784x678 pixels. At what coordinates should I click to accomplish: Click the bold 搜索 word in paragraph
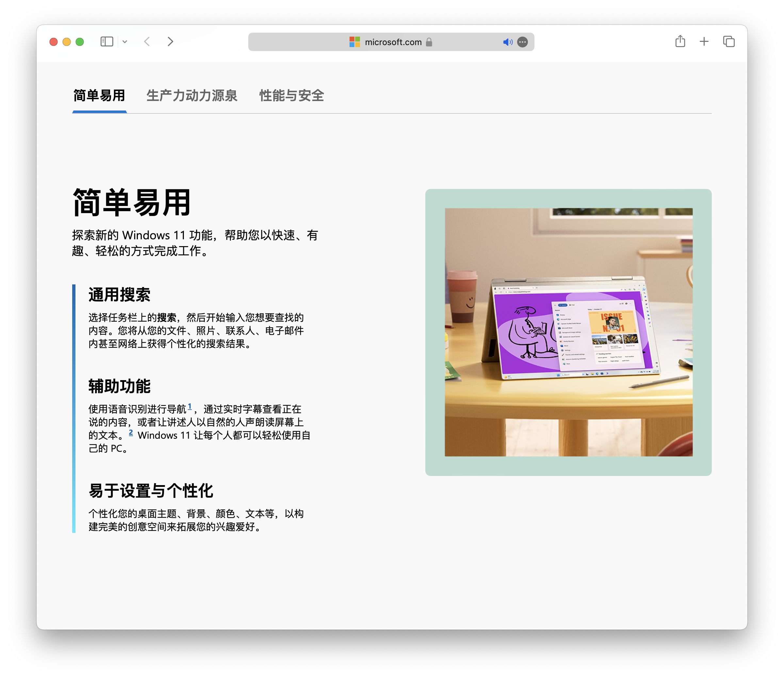tap(167, 318)
